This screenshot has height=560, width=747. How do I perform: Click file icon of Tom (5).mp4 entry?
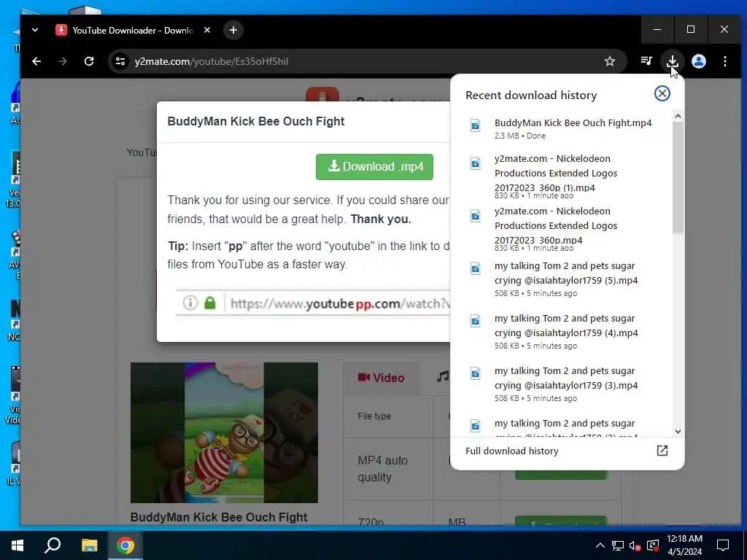[475, 268]
